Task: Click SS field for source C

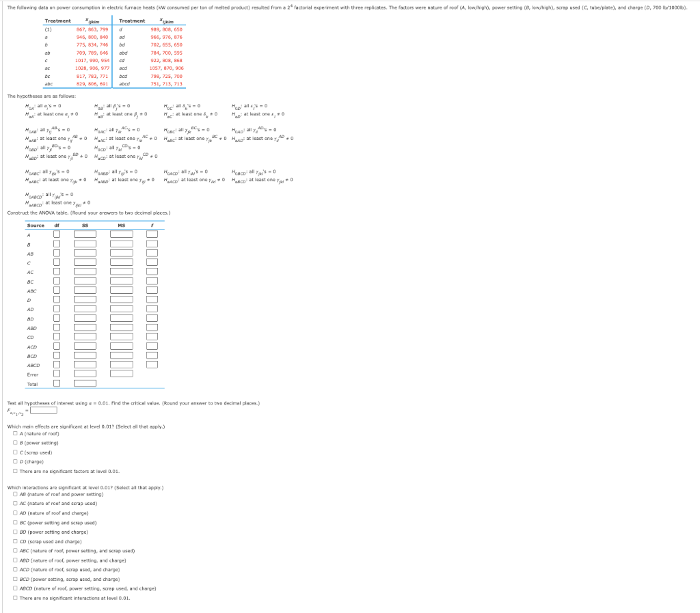Action: click(85, 262)
